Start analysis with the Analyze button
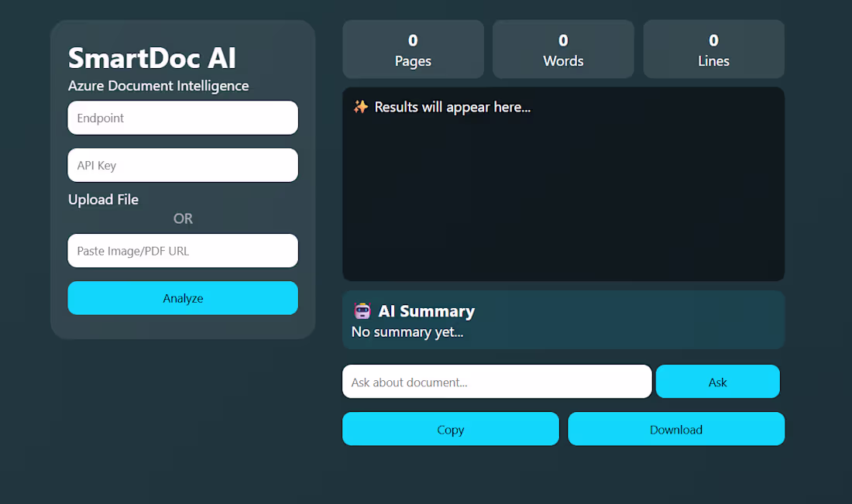This screenshot has width=852, height=504. pos(183,298)
